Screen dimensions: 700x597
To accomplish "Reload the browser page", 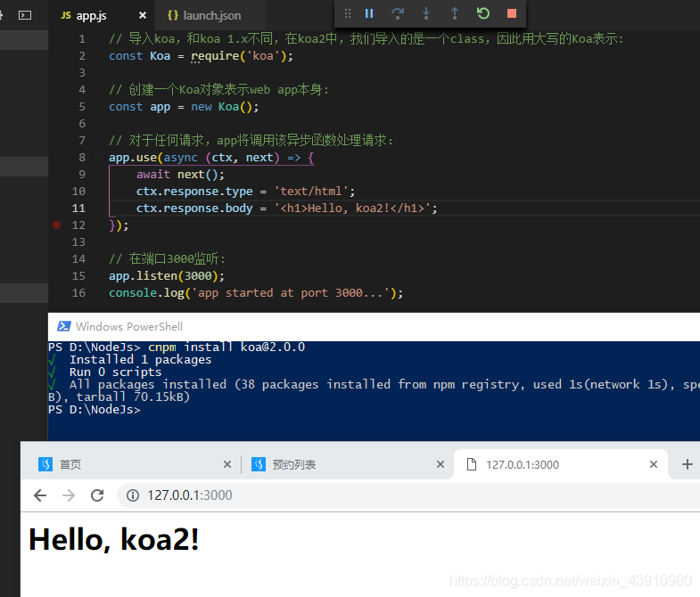I will pyautogui.click(x=97, y=495).
